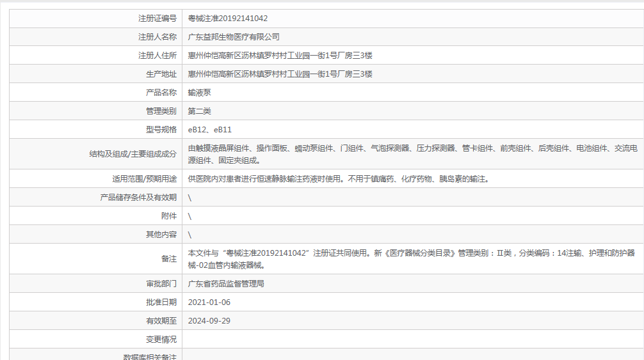This screenshot has width=644, height=360.
Task: Click the 生产地址 label
Action: 161,74
